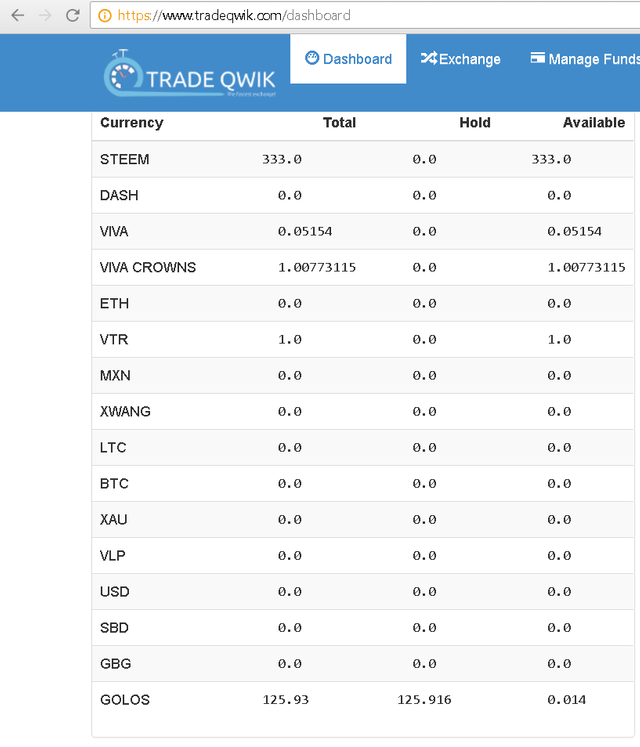The width and height of the screenshot is (640, 747).
Task: Open the Exchange tab
Action: click(x=460, y=59)
